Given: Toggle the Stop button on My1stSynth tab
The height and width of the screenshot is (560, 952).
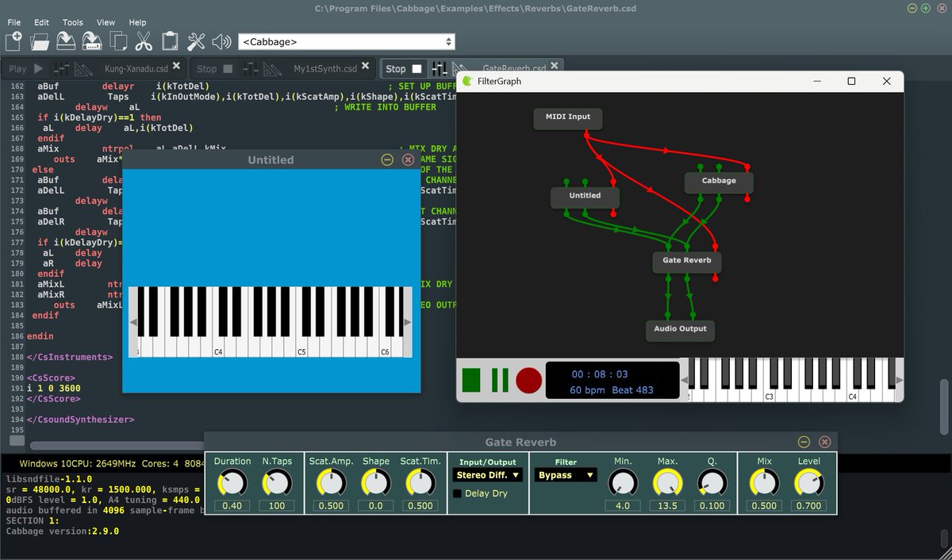Looking at the screenshot, I should [x=215, y=69].
